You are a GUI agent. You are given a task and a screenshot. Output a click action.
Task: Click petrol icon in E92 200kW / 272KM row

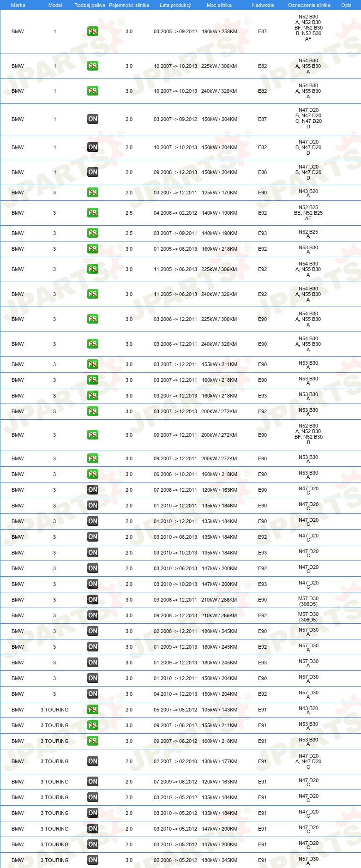pyautogui.click(x=93, y=411)
